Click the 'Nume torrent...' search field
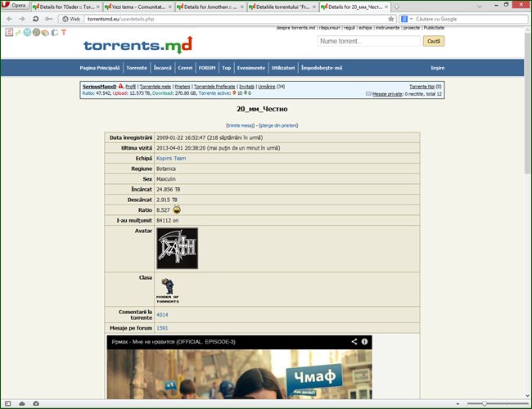The width and height of the screenshot is (532, 409). (368, 41)
